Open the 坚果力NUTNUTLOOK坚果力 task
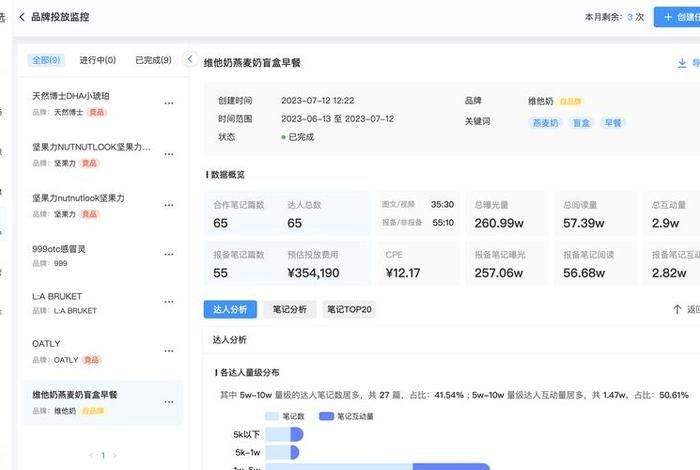 point(103,154)
